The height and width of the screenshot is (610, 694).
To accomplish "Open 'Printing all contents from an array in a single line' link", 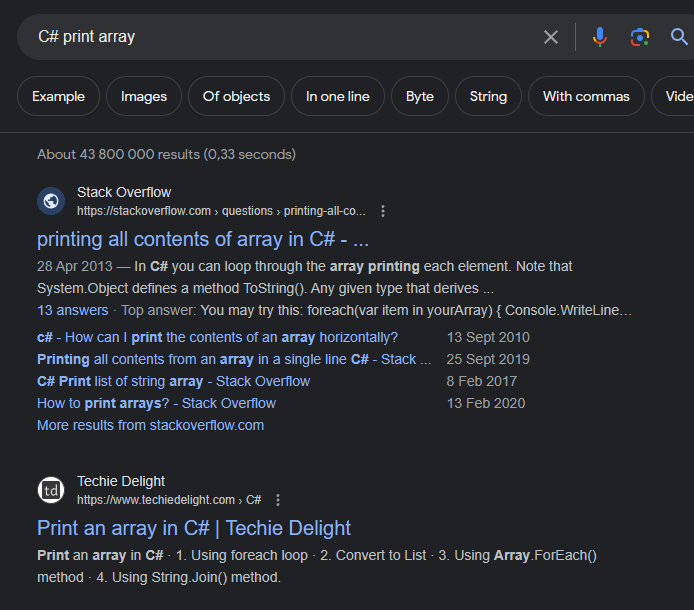I will pyautogui.click(x=234, y=359).
